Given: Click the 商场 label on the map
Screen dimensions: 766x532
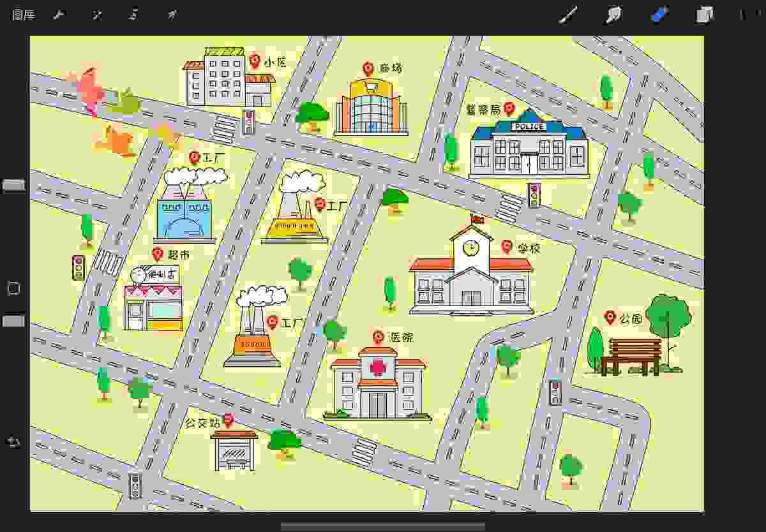Looking at the screenshot, I should coord(390,68).
